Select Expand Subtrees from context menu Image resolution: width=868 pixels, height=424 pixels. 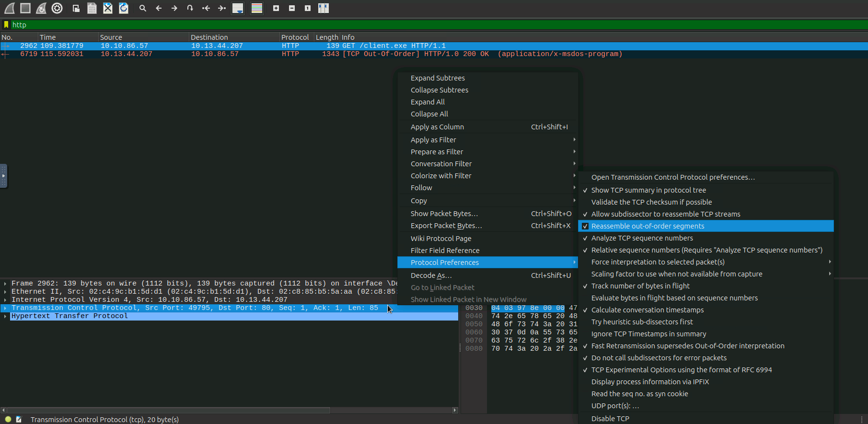437,78
